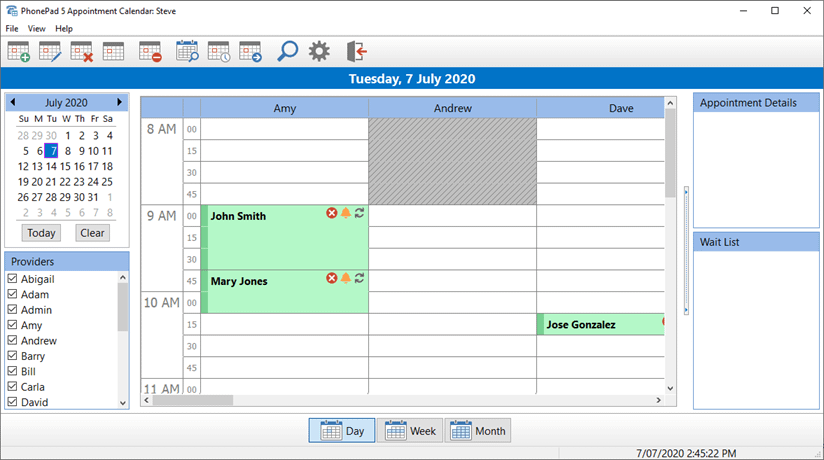Click the edit appointment pencil icon
The width and height of the screenshot is (824, 460).
pos(50,52)
